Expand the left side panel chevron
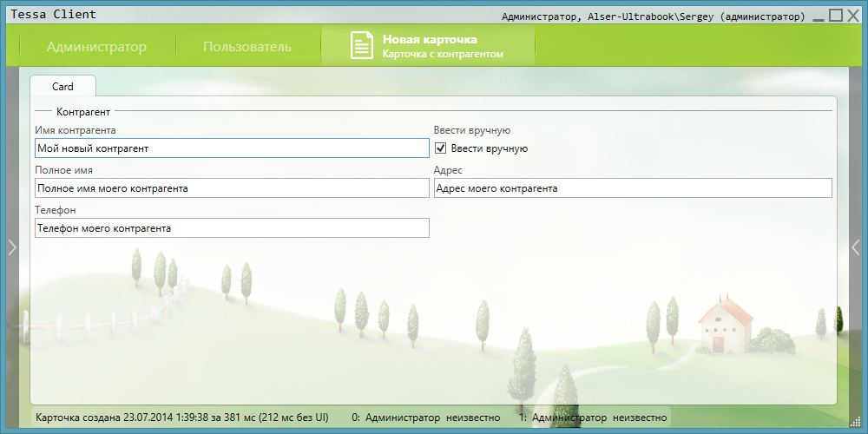The width and height of the screenshot is (868, 434). [11, 247]
